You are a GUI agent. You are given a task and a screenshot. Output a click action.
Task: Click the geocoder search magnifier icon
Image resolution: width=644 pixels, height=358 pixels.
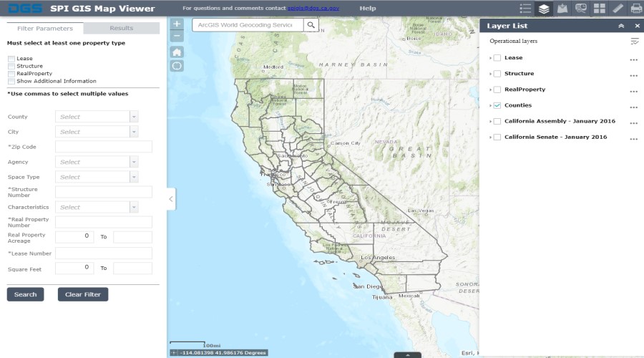click(311, 25)
